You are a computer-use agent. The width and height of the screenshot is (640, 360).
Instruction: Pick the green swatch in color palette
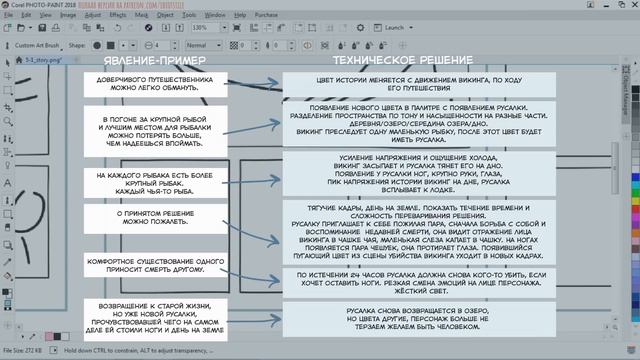pyautogui.click(x=636, y=193)
